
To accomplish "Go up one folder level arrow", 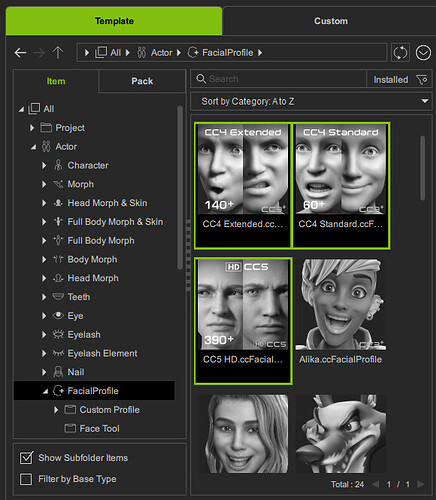I will (x=58, y=53).
